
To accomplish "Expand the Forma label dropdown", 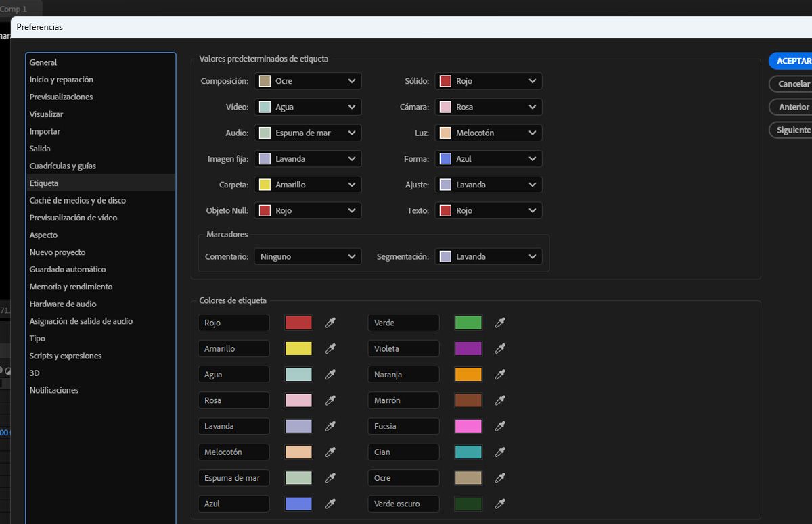I will point(489,159).
